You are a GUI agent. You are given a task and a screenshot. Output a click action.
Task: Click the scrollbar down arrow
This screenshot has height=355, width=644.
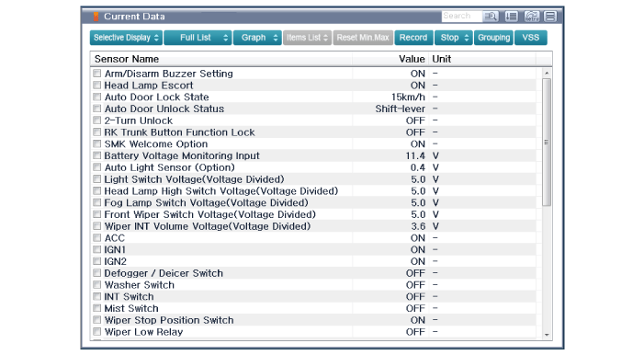coord(547,335)
